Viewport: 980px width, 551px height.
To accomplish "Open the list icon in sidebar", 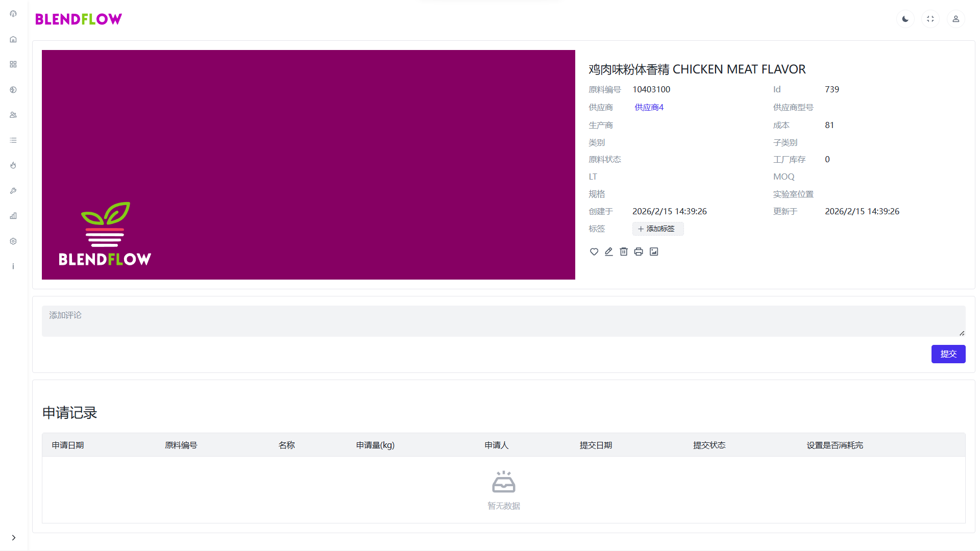I will [x=13, y=140].
